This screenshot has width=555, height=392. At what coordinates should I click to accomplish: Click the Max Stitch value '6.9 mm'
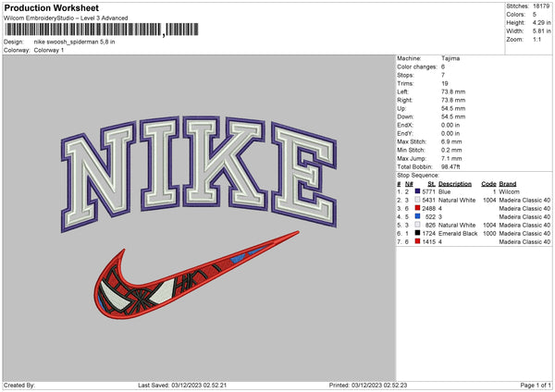(x=451, y=141)
